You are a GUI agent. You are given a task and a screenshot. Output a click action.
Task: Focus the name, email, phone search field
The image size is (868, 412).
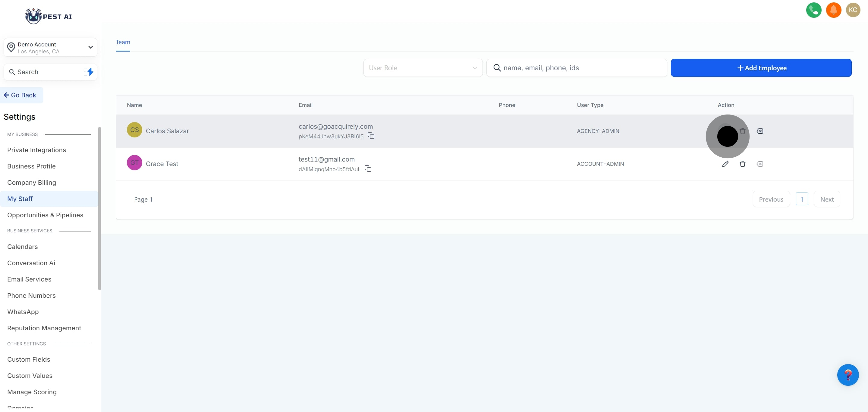pyautogui.click(x=576, y=68)
